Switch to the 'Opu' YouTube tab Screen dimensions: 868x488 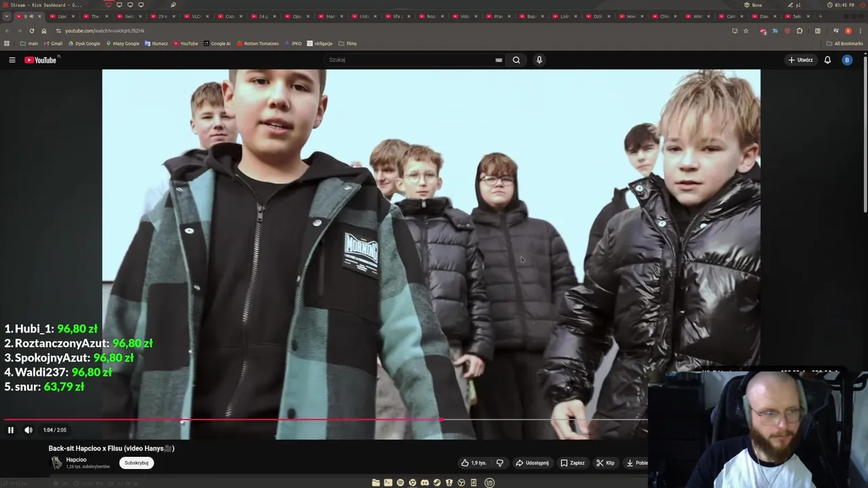point(296,16)
